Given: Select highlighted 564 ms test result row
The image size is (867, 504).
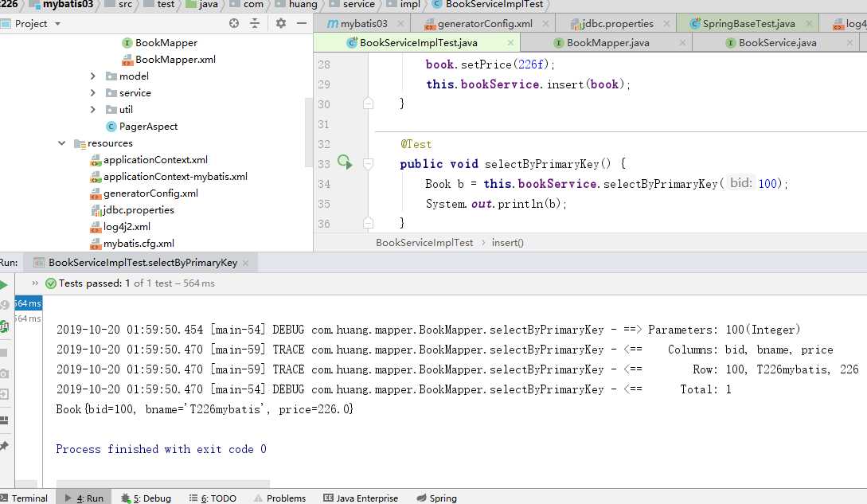Looking at the screenshot, I should coord(28,303).
